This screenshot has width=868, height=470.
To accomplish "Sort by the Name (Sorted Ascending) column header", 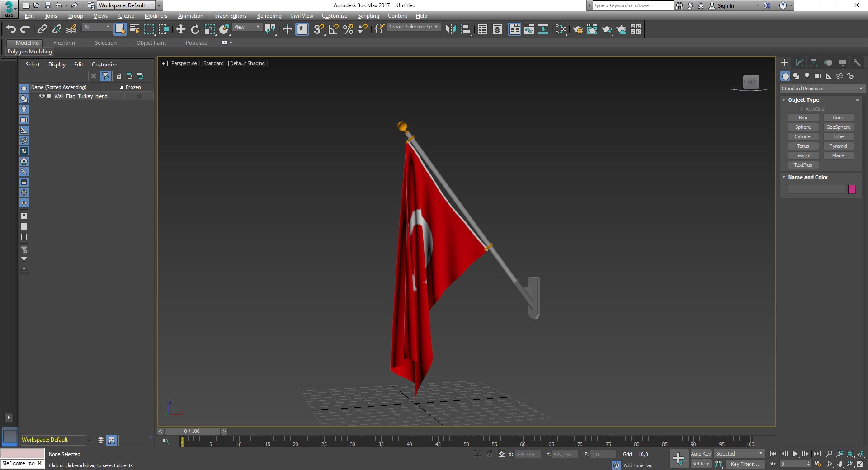I will click(77, 87).
